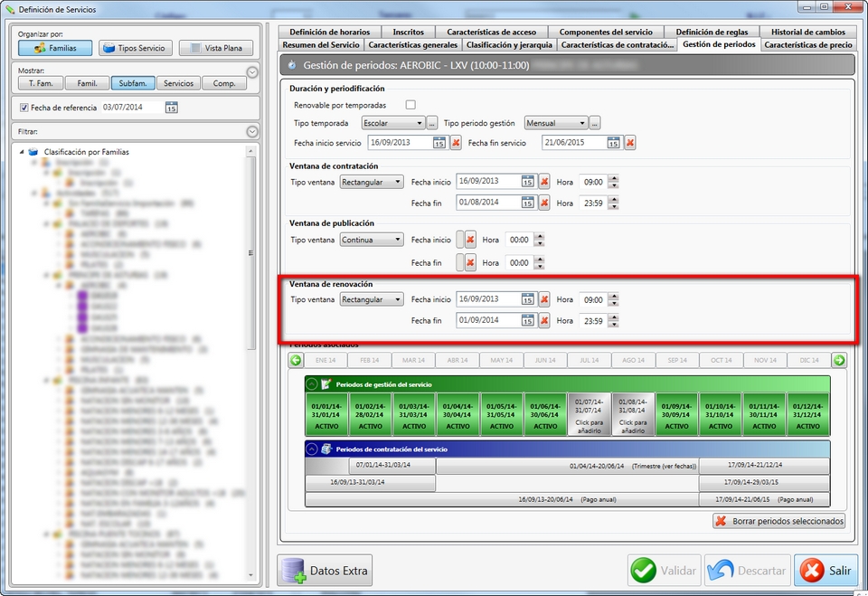The height and width of the screenshot is (596, 868).
Task: Switch to Definición de horarios tab
Action: pos(329,33)
